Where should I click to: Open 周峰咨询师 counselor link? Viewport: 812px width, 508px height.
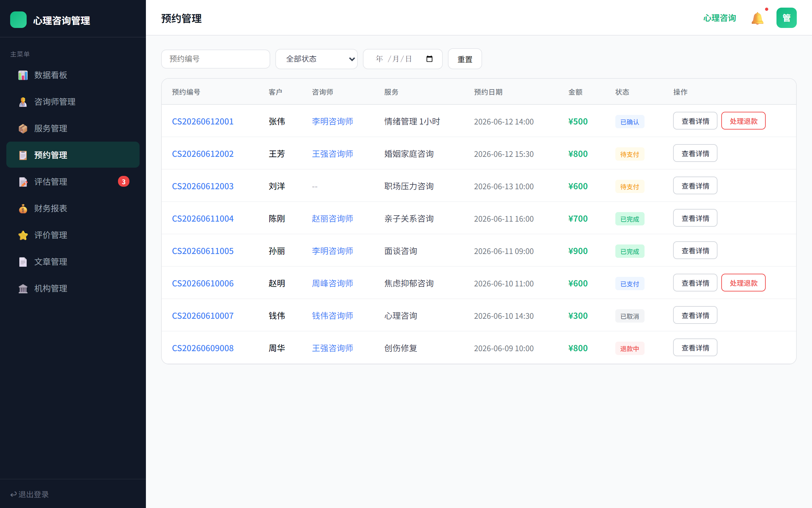tap(332, 283)
